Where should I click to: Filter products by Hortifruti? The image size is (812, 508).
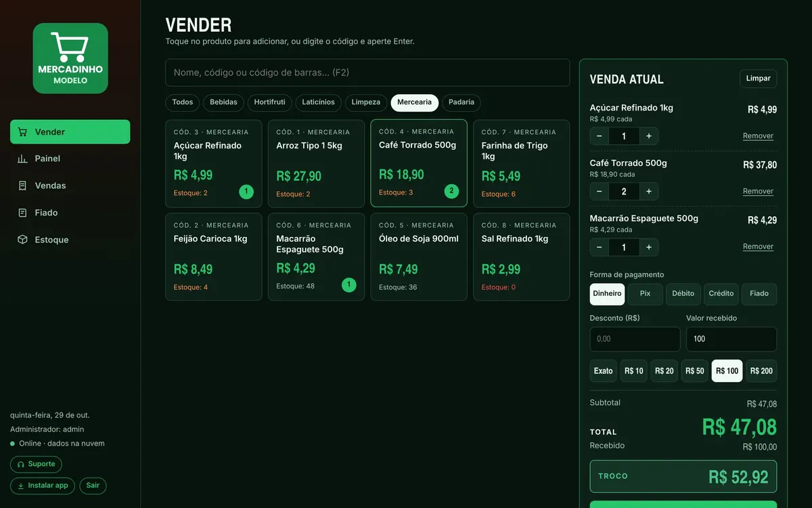tap(270, 102)
